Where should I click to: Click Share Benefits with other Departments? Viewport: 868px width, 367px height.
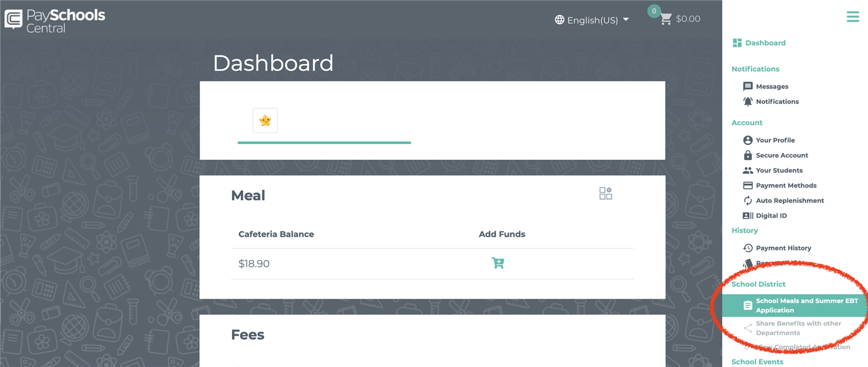click(x=792, y=328)
